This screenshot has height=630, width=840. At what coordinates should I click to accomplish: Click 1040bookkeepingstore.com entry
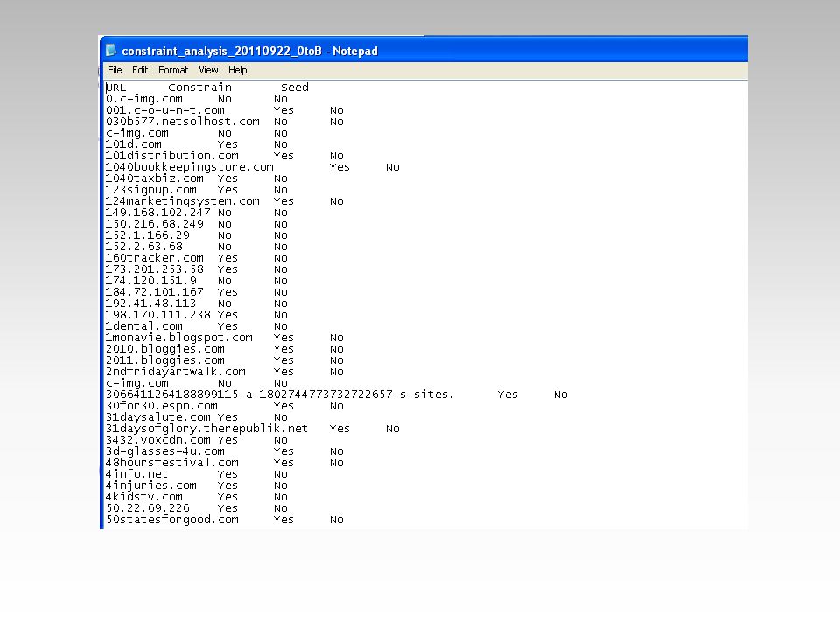tap(190, 167)
